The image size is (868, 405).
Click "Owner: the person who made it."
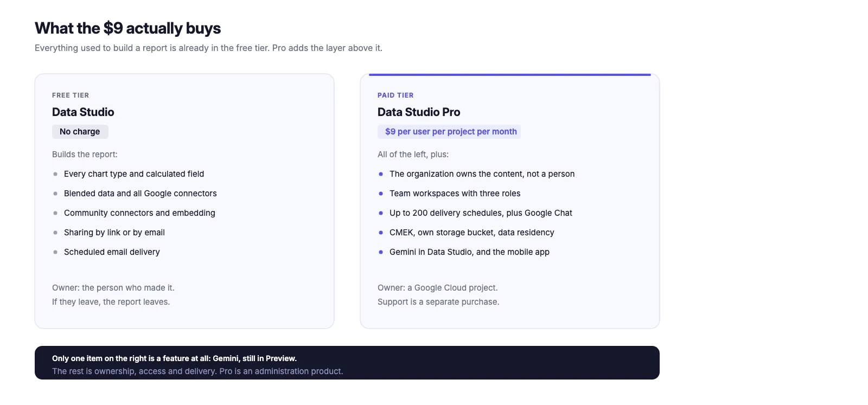[x=113, y=288]
